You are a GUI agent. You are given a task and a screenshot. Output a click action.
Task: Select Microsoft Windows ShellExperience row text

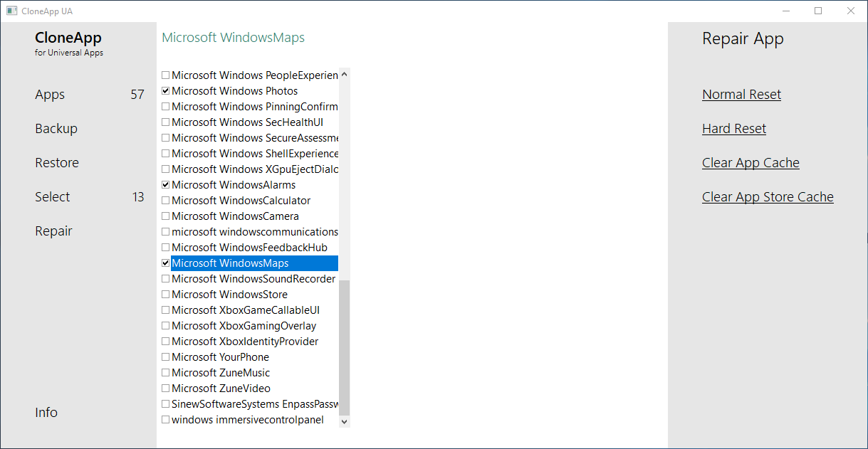255,154
